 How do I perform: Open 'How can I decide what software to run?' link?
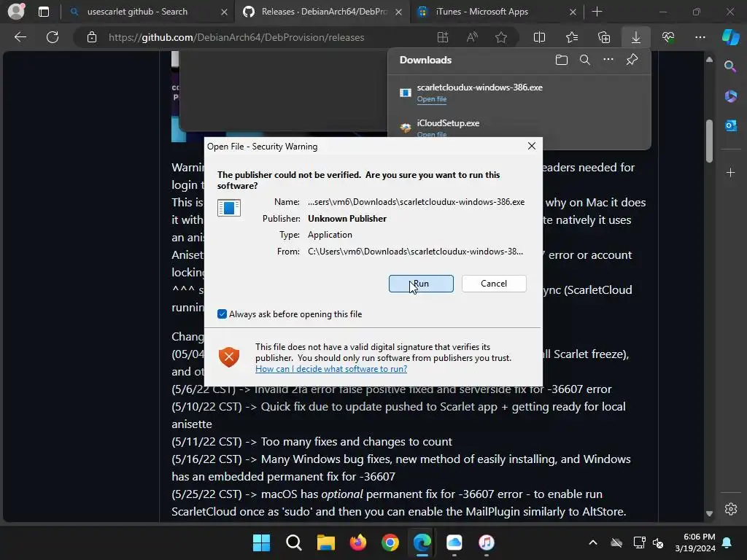coord(331,368)
